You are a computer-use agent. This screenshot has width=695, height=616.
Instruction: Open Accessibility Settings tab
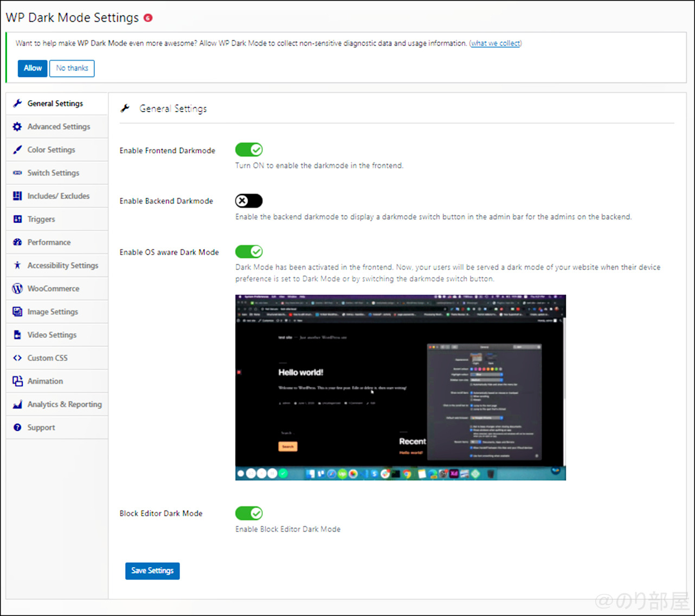click(x=57, y=265)
